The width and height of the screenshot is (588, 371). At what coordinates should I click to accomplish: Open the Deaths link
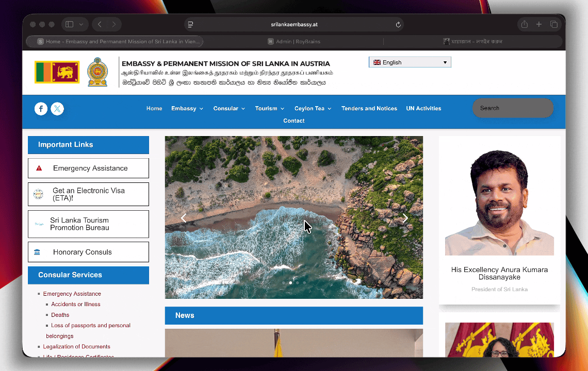pyautogui.click(x=60, y=315)
